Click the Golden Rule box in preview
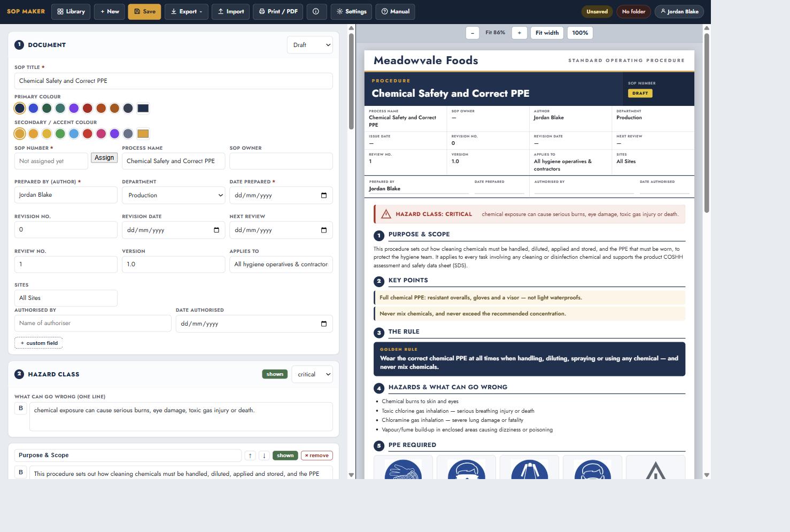 point(529,359)
